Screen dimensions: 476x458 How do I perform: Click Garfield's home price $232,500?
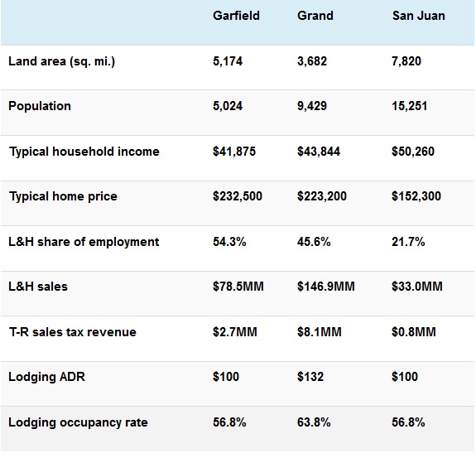click(238, 196)
